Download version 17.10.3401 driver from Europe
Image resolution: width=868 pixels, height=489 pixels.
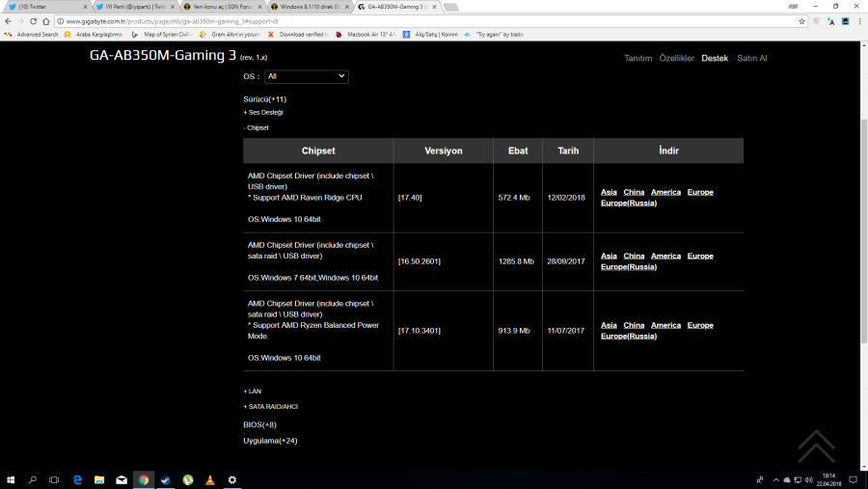700,325
